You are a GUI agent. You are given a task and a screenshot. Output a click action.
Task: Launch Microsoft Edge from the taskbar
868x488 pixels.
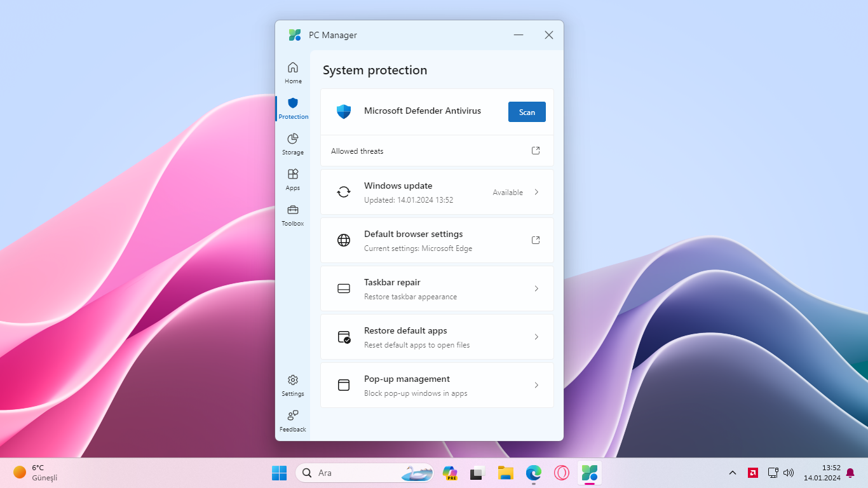point(533,473)
